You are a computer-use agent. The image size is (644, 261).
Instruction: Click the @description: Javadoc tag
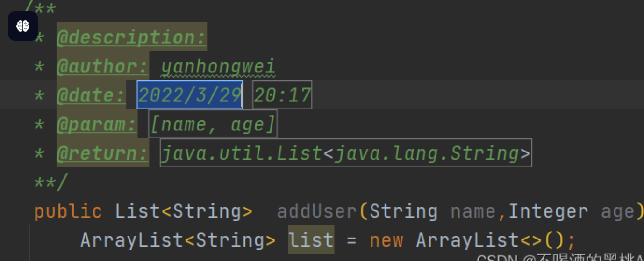131,37
